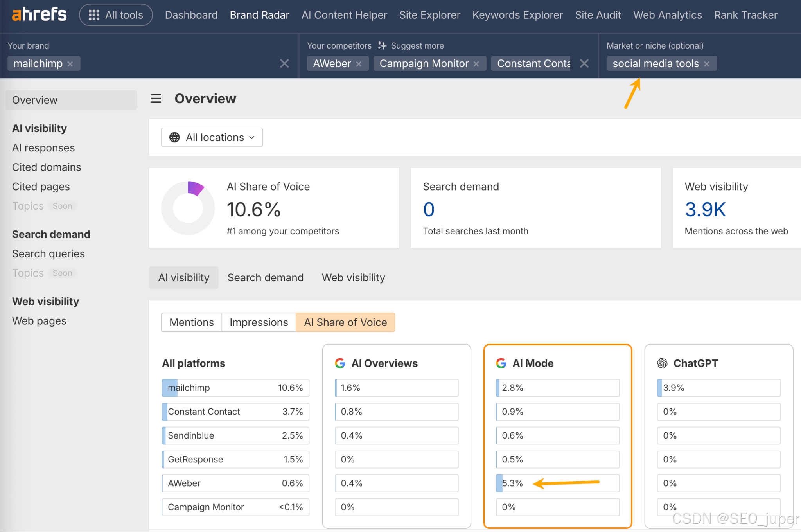Click Constant Contact 3.7% bar
Viewport: 801px width, 532px height.
[235, 412]
